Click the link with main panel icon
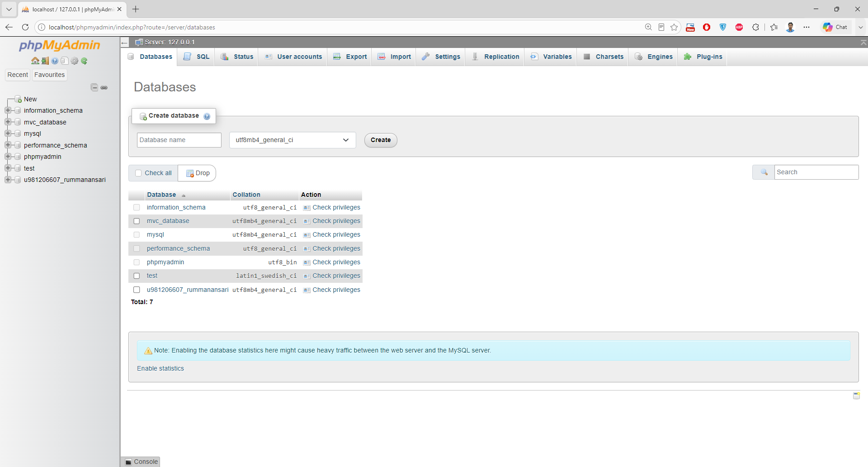 click(104, 87)
